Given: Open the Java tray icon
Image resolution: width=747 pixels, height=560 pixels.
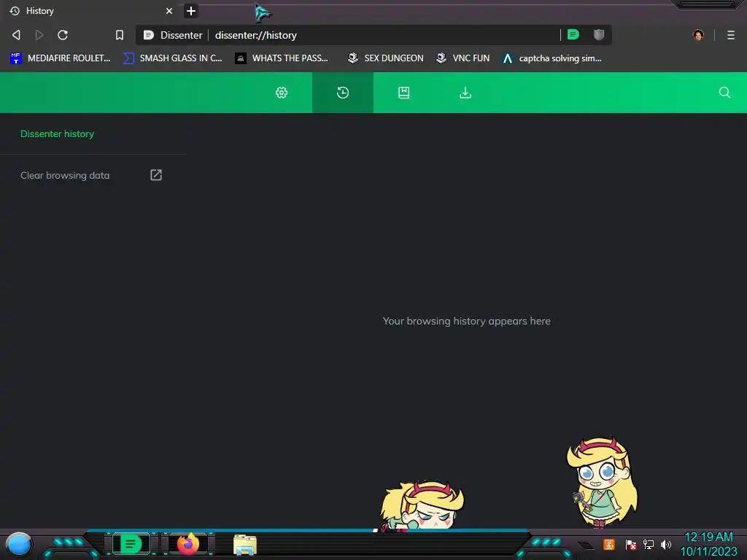Looking at the screenshot, I should pos(609,544).
